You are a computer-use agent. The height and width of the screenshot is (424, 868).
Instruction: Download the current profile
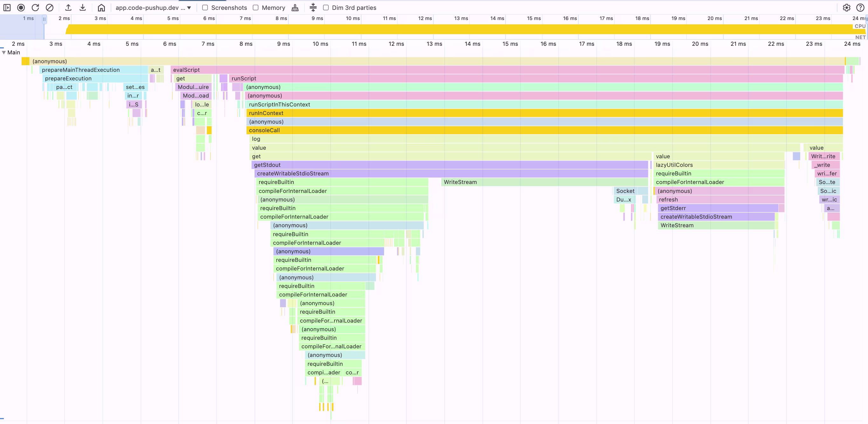coord(83,7)
